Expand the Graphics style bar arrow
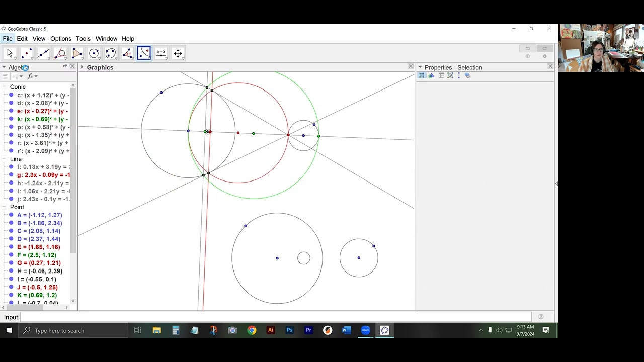Viewport: 644px width, 362px height. [82, 67]
